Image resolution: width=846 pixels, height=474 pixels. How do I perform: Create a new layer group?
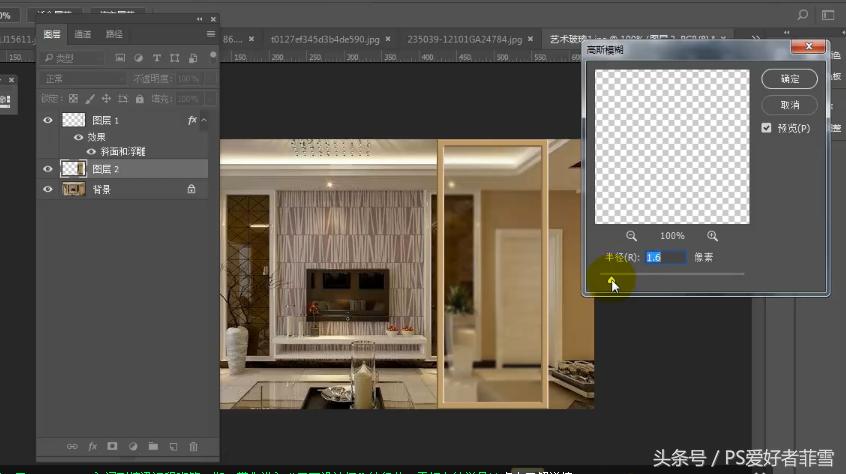coord(153,446)
